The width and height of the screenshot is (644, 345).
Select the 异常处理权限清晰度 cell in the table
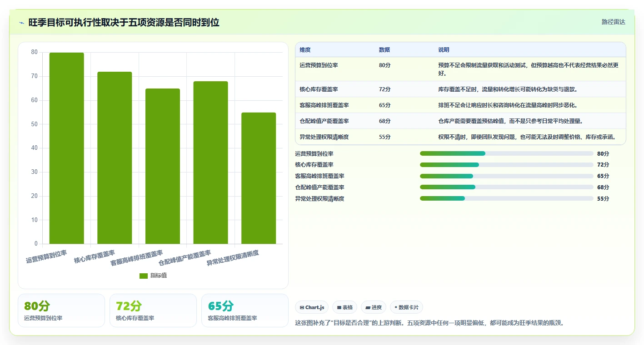point(324,137)
